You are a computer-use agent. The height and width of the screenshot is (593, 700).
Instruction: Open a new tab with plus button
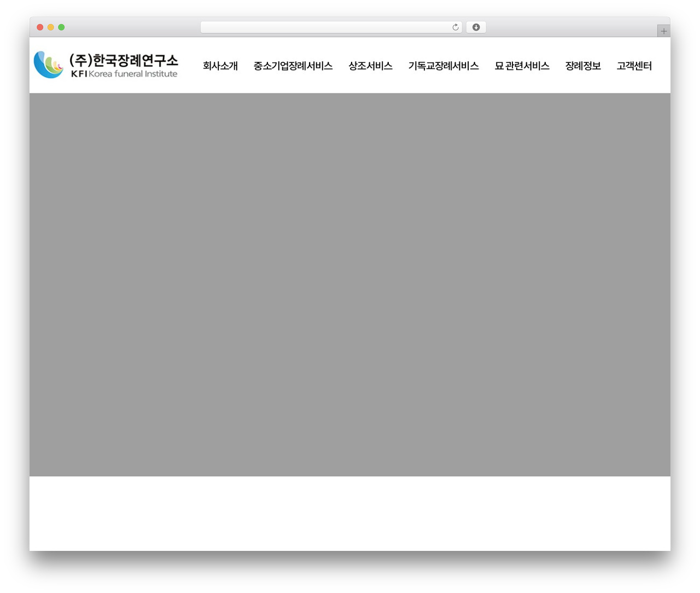(x=663, y=31)
